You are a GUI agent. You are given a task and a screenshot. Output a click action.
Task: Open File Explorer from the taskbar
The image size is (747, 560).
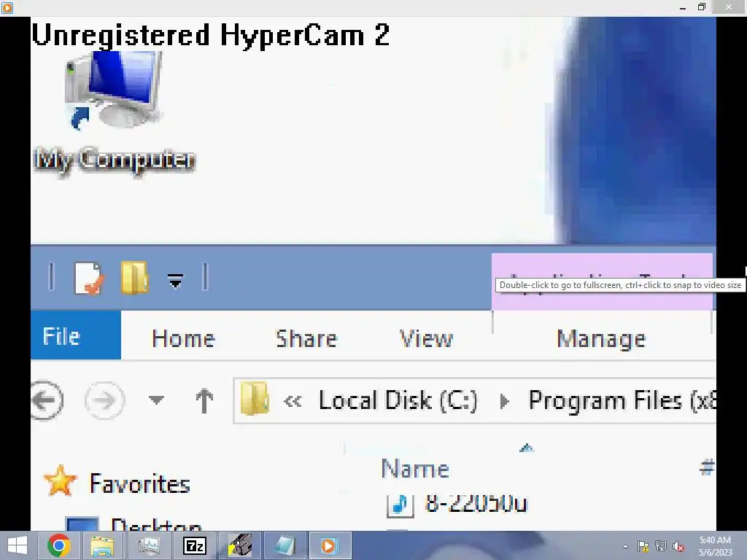[x=102, y=545]
